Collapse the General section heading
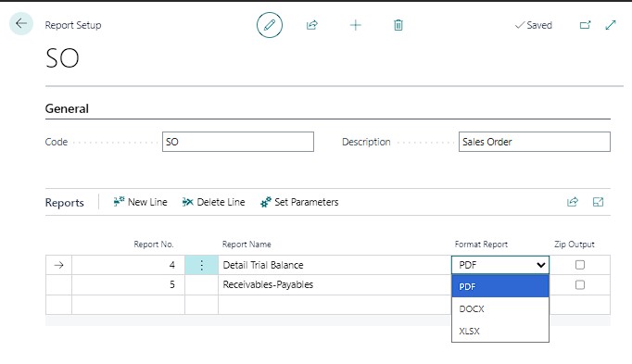Image resolution: width=632 pixels, height=364 pixels. (67, 108)
